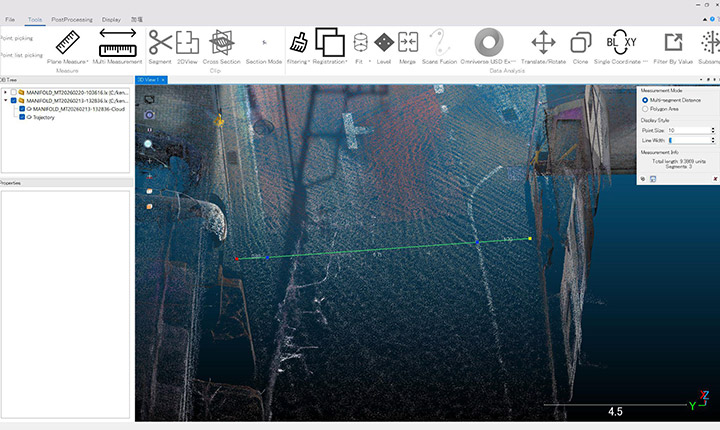Open the File menu

coord(10,20)
